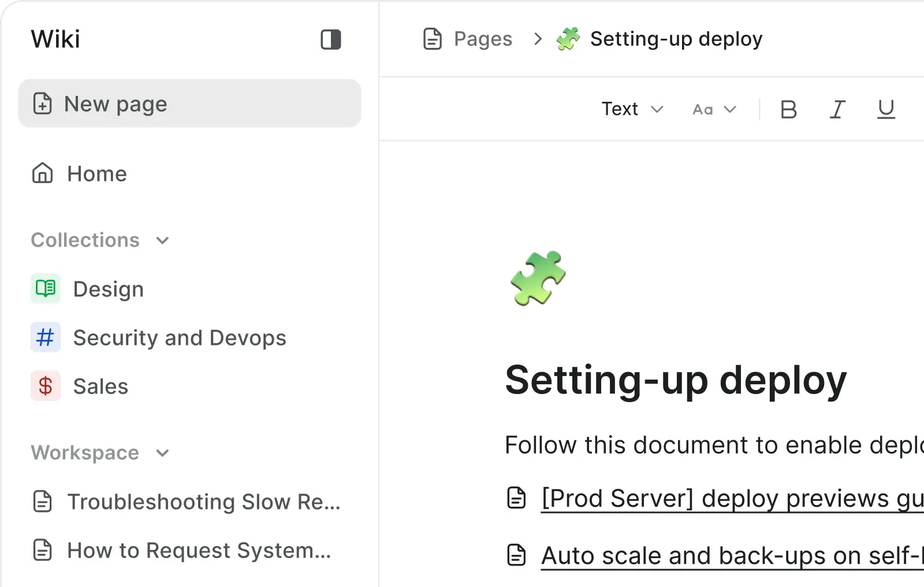
Task: Click the green Design book icon
Action: 46,288
